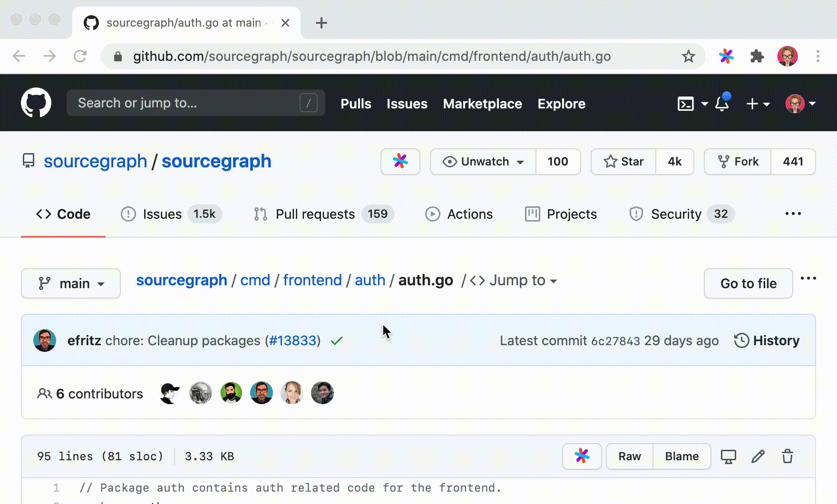Click the Sourcegraph button next to Unwatch

click(400, 162)
